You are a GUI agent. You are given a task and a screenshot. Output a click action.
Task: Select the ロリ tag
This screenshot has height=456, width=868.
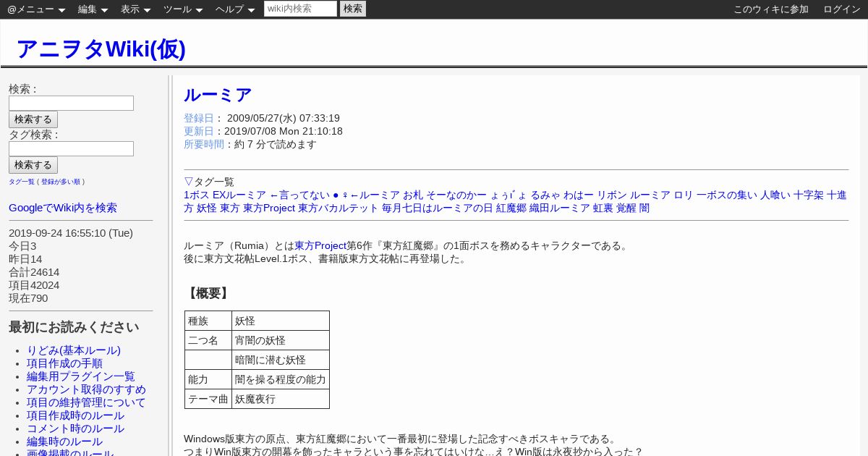pos(684,195)
